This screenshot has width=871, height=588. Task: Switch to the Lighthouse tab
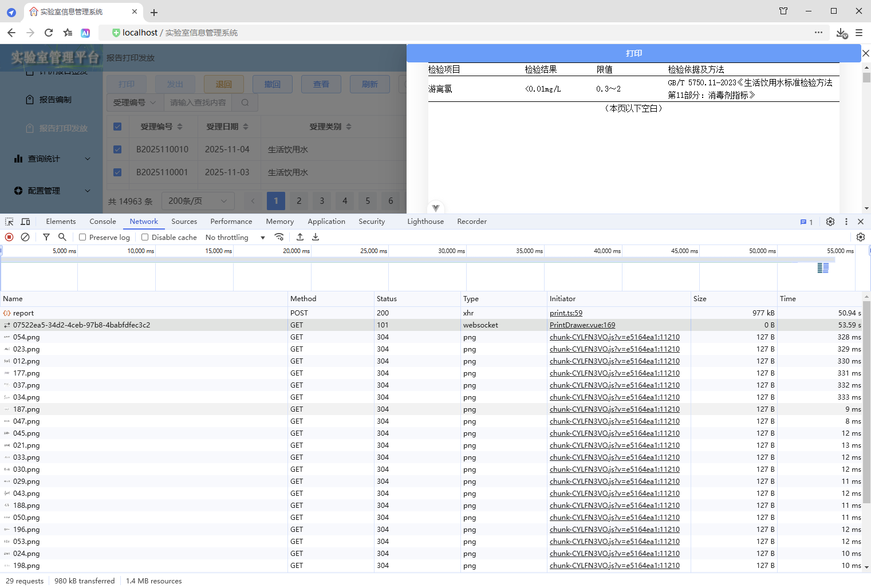pyautogui.click(x=425, y=222)
